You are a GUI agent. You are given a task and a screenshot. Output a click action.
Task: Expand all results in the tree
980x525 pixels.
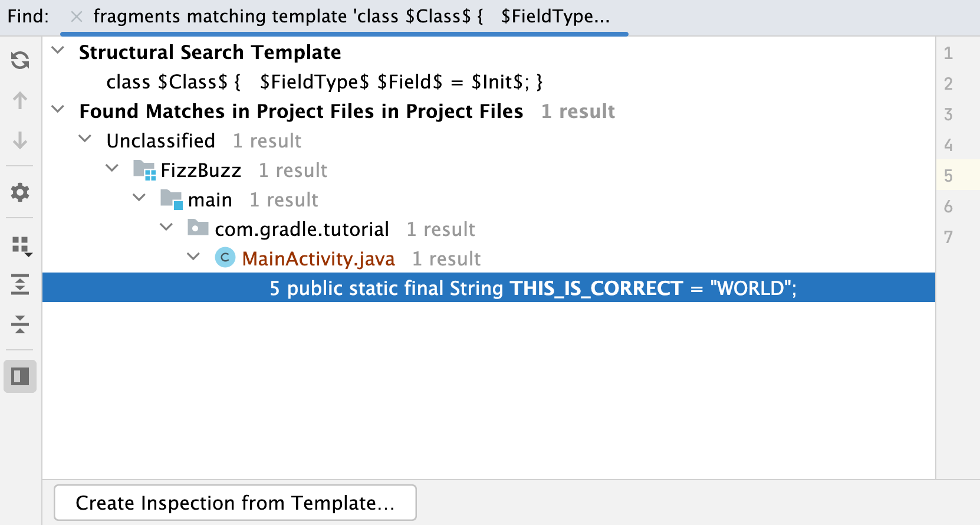tap(20, 285)
